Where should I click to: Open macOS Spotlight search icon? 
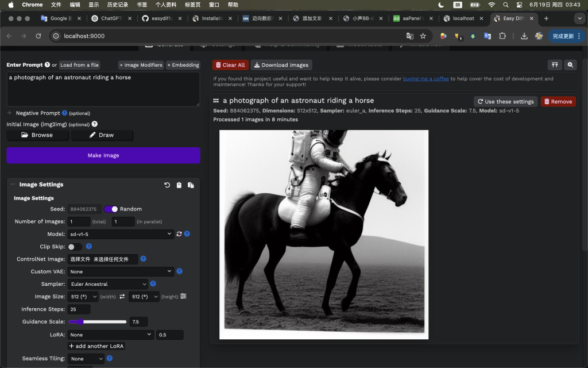(506, 5)
